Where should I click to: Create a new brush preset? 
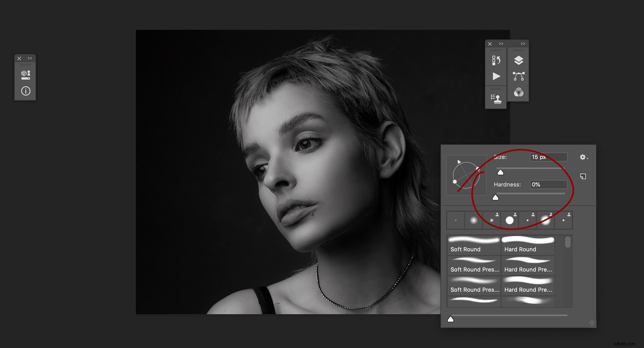point(583,176)
